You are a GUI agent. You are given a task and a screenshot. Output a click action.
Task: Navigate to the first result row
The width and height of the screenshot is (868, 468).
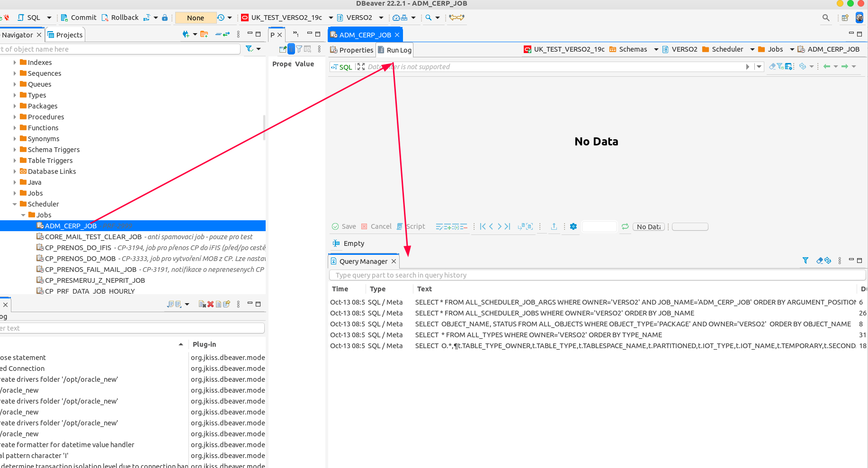point(482,226)
